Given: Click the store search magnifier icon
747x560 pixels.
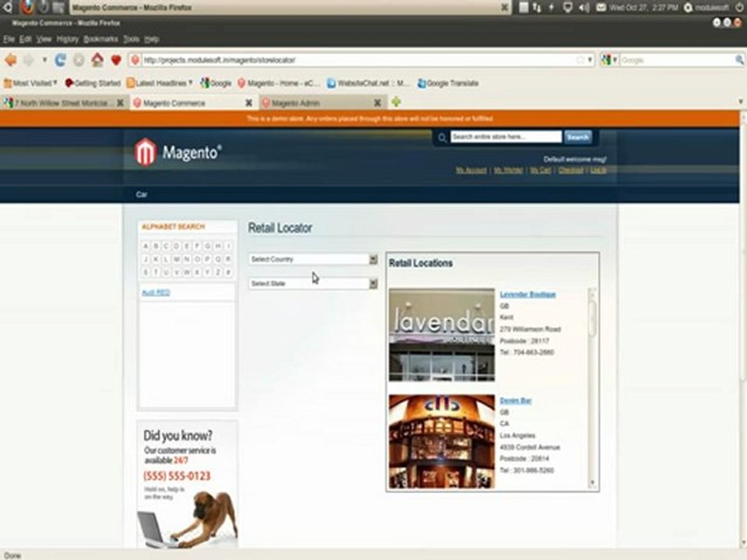Looking at the screenshot, I should 442,138.
